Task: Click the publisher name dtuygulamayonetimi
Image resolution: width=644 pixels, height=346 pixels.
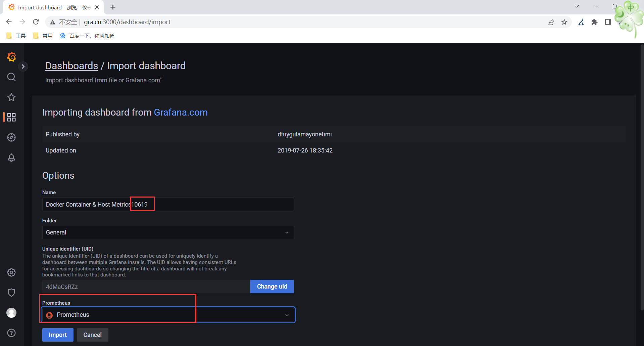Action: click(304, 134)
